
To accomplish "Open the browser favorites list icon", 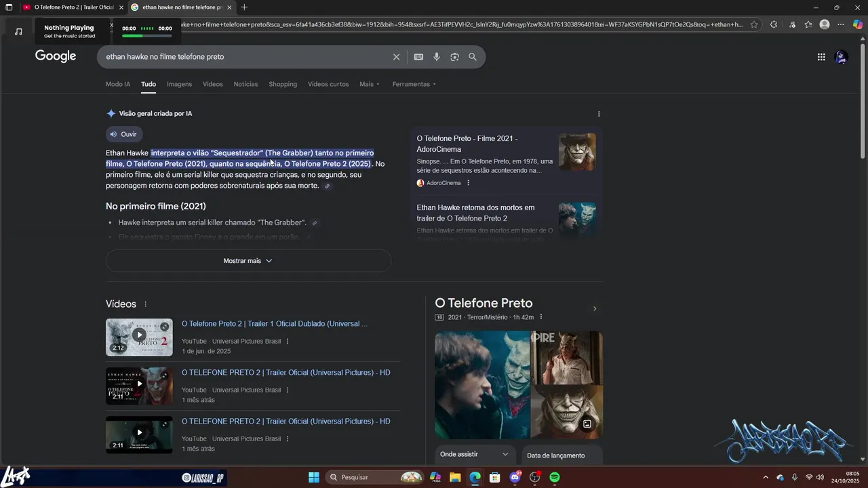I will point(808,24).
